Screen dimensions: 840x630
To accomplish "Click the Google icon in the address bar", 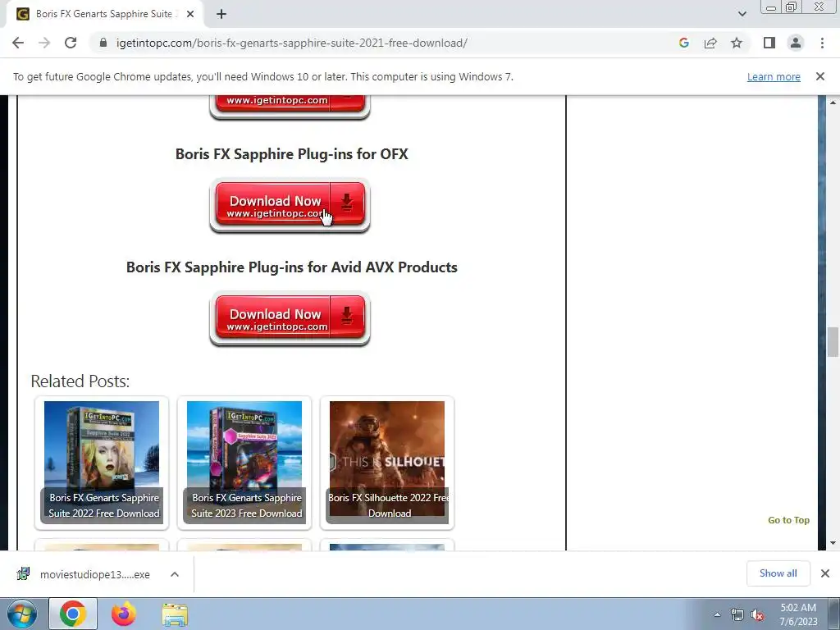I will click(683, 43).
